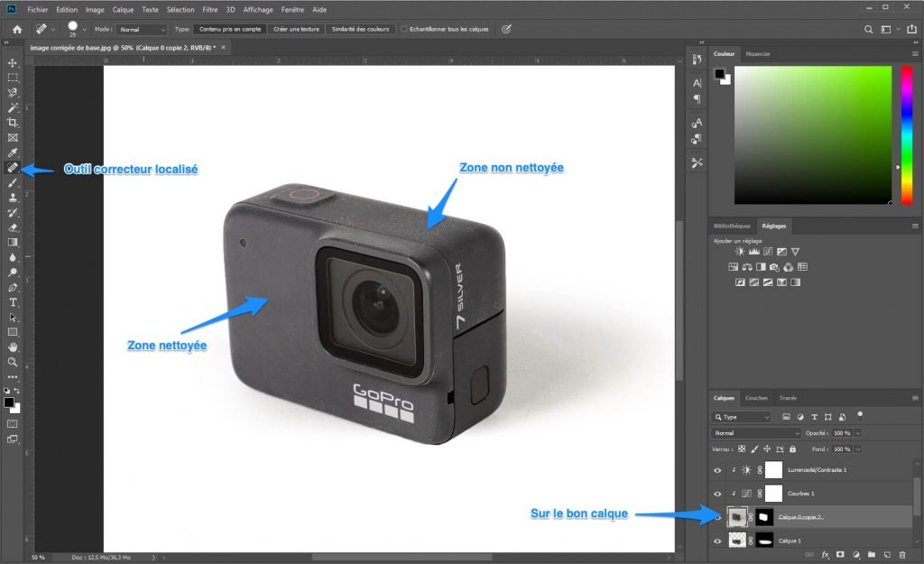Select the Gradient tool

tap(13, 242)
